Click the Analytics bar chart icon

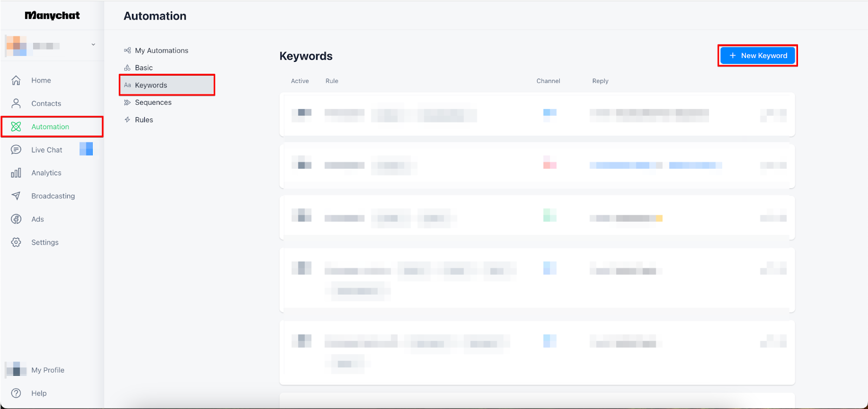[16, 173]
